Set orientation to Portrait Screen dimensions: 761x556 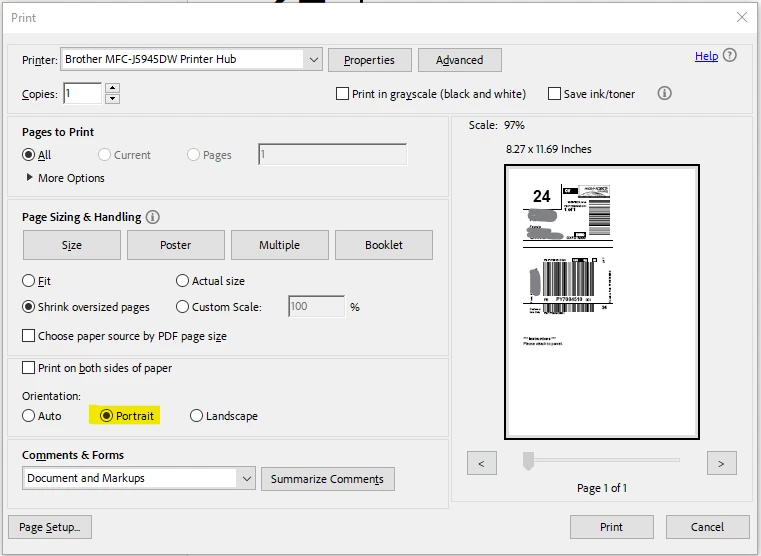click(x=106, y=416)
